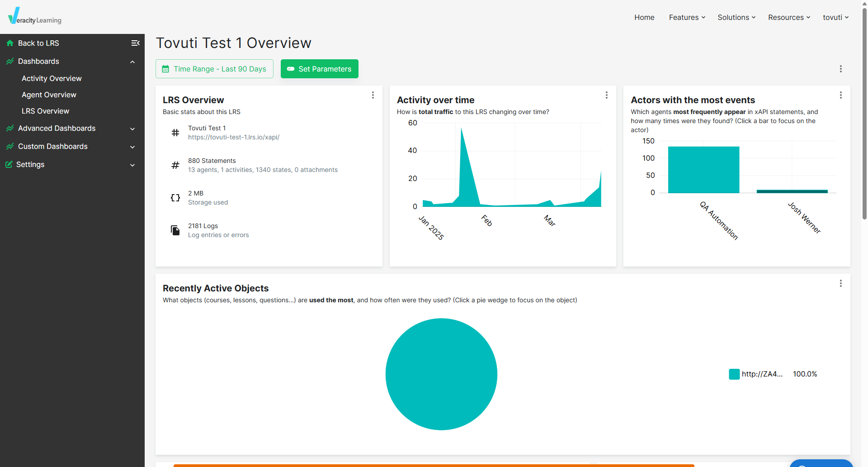The width and height of the screenshot is (868, 467).
Task: Click the hash icon next to 880 Statements
Action: pos(175,165)
